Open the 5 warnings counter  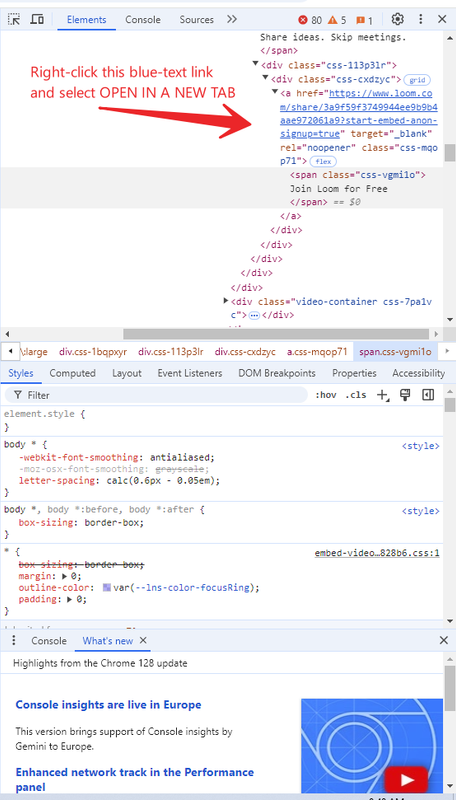pos(337,20)
